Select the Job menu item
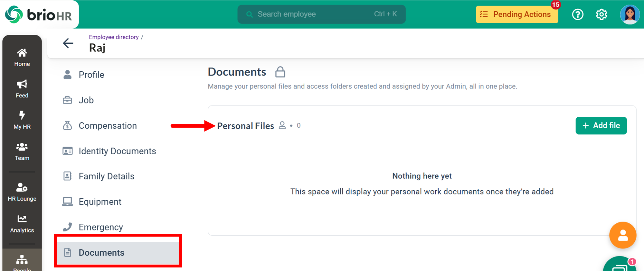644x271 pixels. click(86, 100)
